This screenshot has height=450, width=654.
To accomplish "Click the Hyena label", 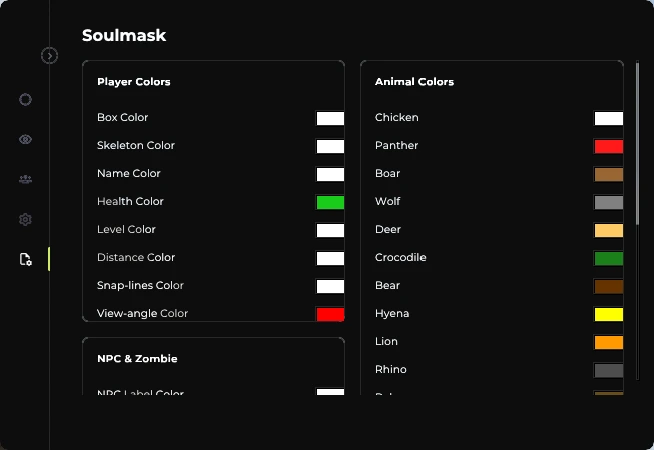I will pos(392,313).
